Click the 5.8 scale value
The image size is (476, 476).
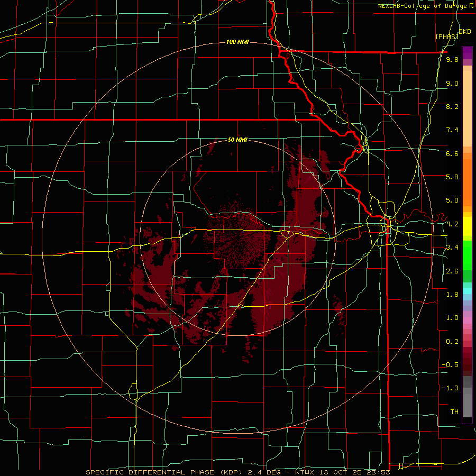452,177
